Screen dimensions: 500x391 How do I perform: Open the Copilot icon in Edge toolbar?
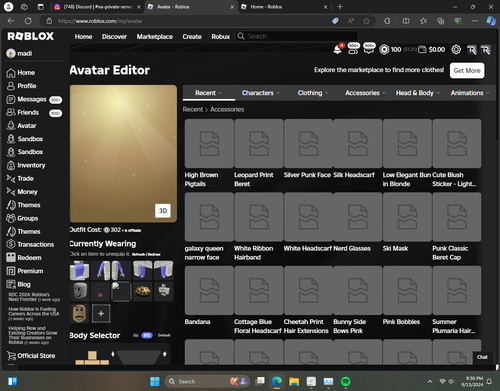[x=491, y=21]
